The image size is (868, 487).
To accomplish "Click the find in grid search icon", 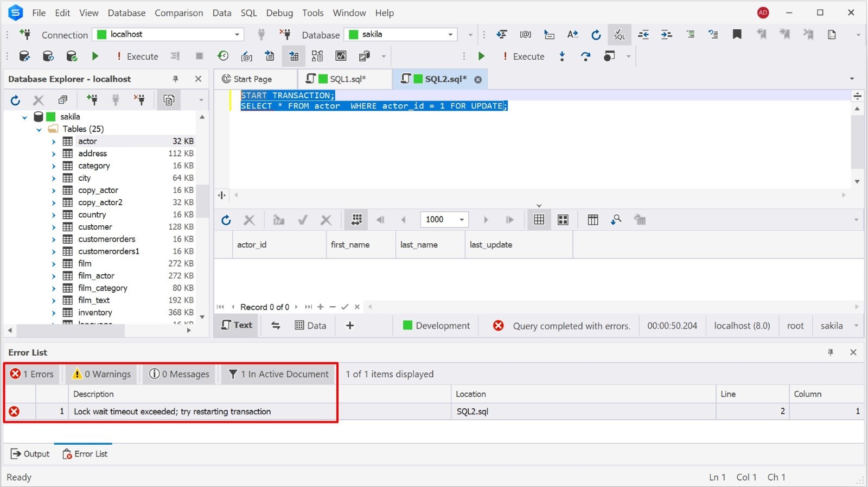I will point(616,220).
